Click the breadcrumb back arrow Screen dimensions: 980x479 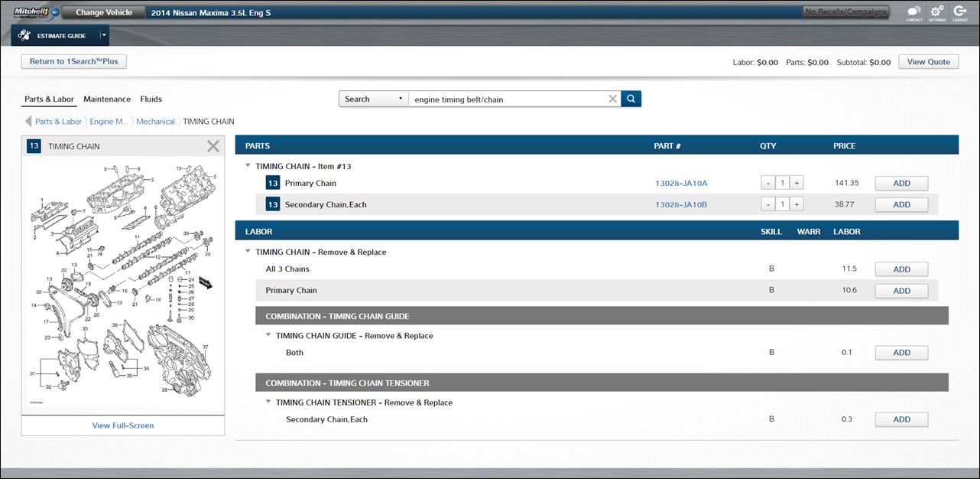[28, 122]
